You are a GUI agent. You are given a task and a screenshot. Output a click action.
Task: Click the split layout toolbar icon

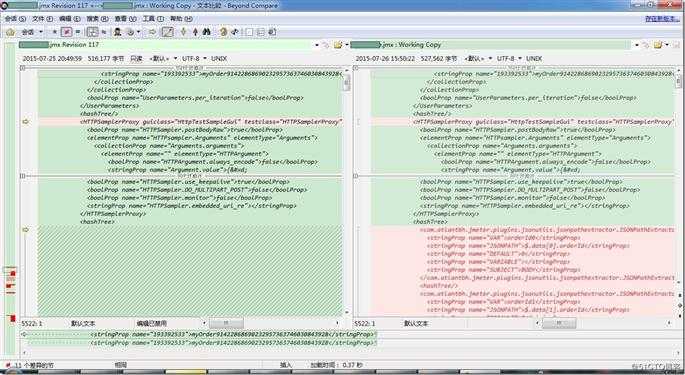261,32
